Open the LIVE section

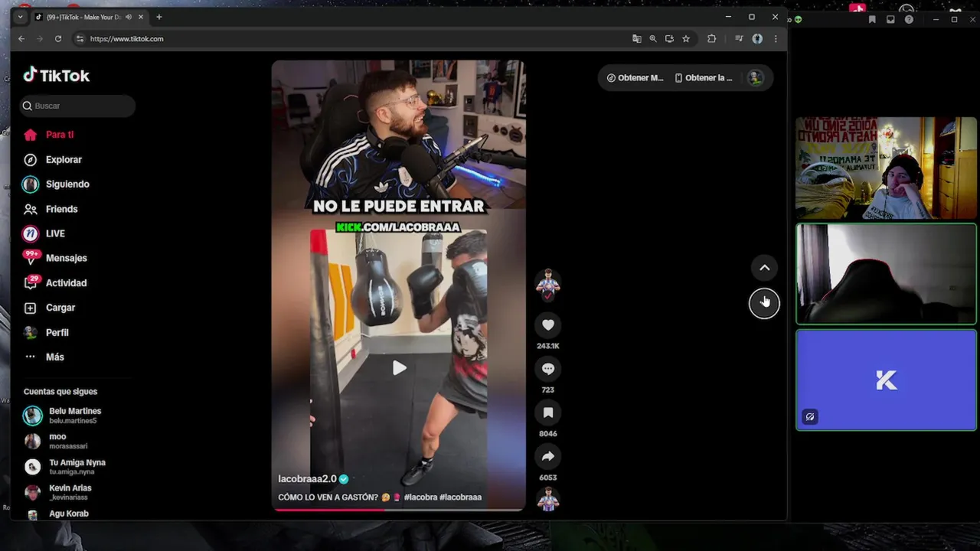click(x=55, y=233)
